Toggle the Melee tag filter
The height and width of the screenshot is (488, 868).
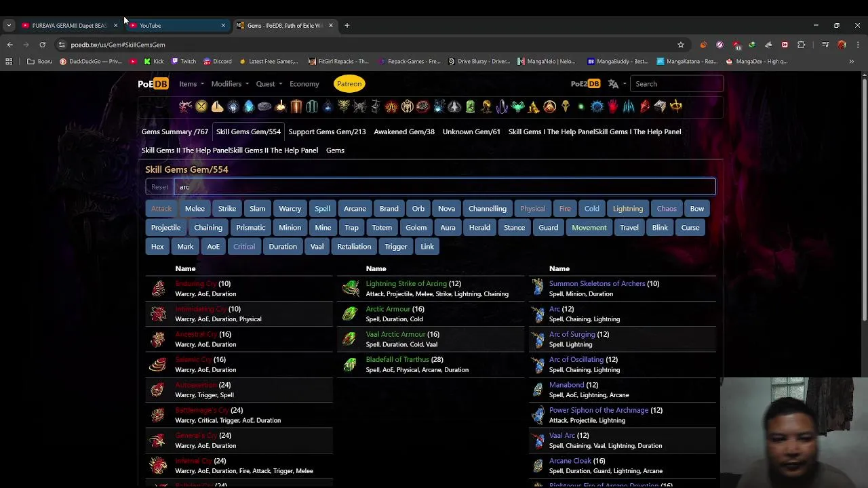click(195, 209)
